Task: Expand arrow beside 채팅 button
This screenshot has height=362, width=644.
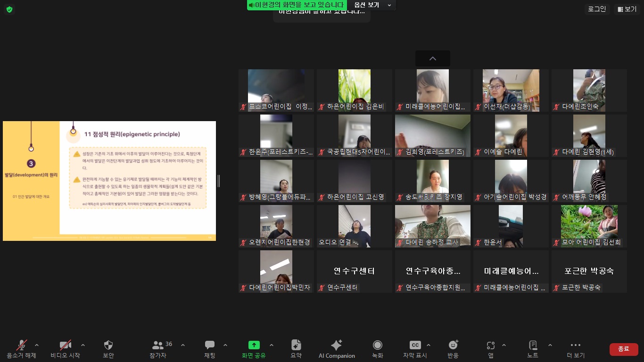Action: click(225, 345)
